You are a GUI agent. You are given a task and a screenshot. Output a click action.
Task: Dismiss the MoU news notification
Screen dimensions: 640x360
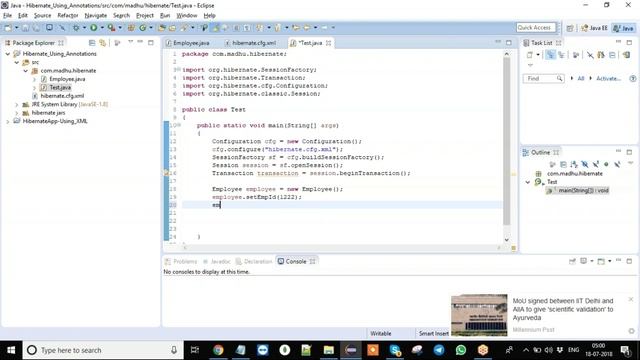631,300
